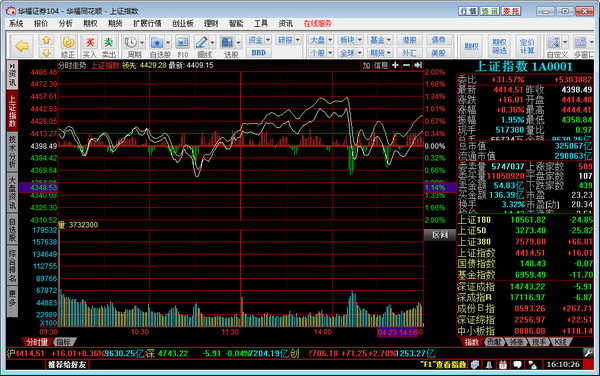The image size is (600, 376).
Task: Click the minus zoom icon above chart
Action: [x=406, y=65]
